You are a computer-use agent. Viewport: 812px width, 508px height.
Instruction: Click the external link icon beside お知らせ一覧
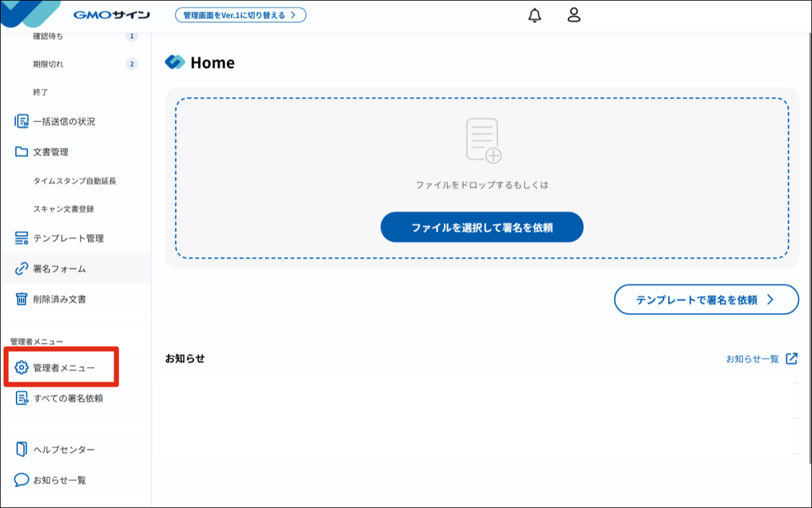point(792,359)
